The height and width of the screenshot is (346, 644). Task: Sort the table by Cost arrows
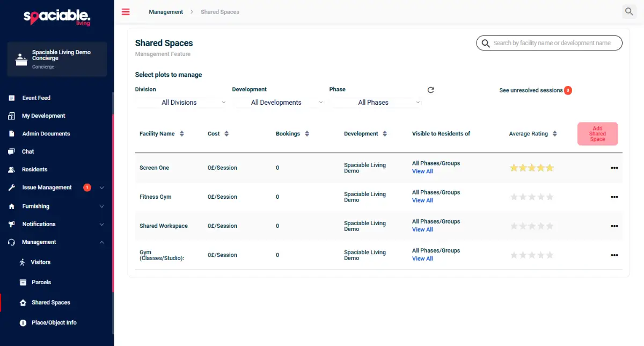pyautogui.click(x=226, y=134)
